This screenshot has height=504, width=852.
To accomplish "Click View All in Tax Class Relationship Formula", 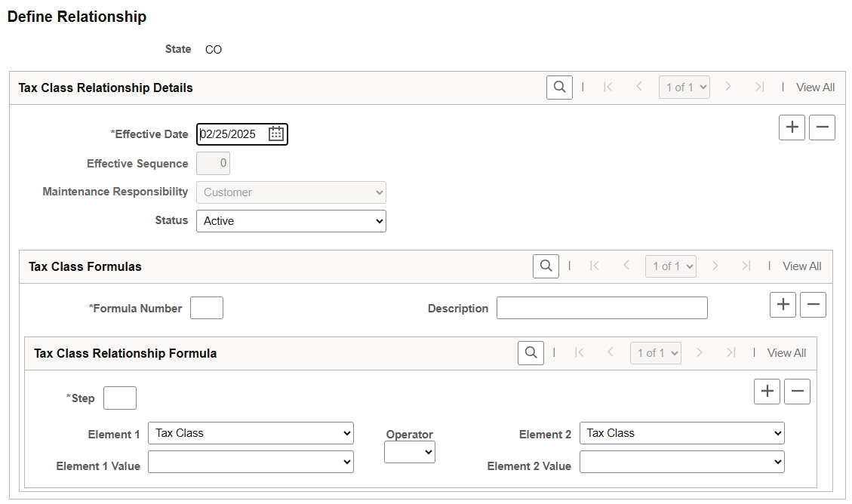I will [787, 353].
